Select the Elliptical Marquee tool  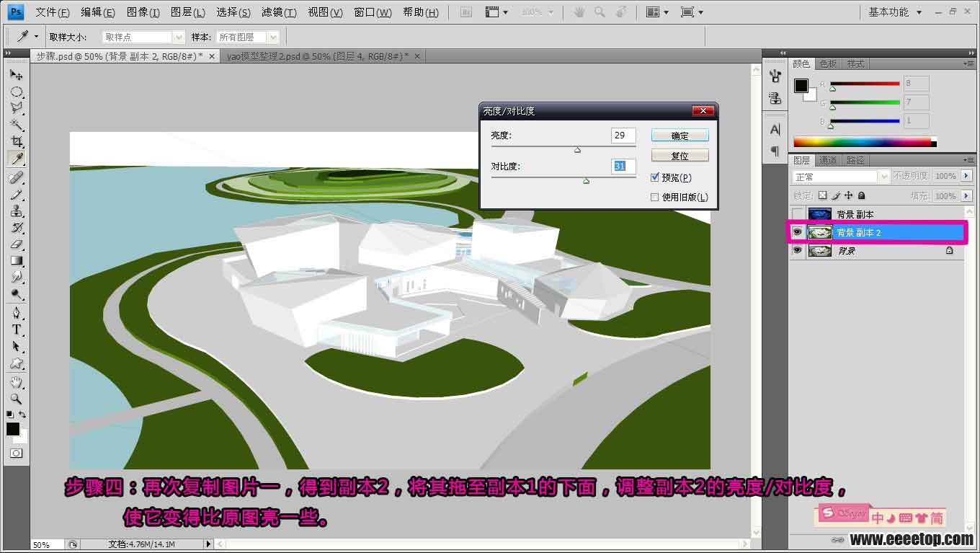click(16, 92)
